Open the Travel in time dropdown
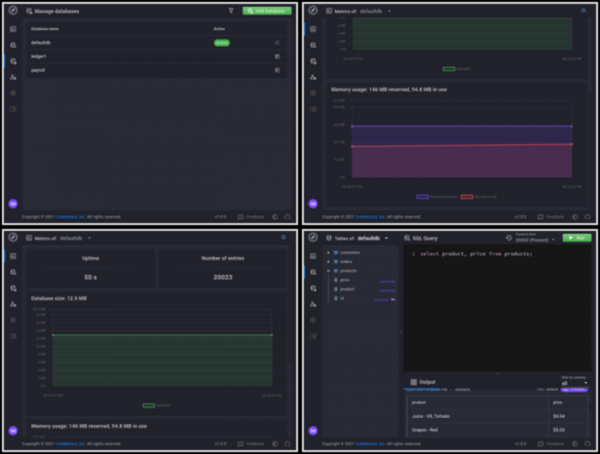The height and width of the screenshot is (454, 600). point(535,240)
